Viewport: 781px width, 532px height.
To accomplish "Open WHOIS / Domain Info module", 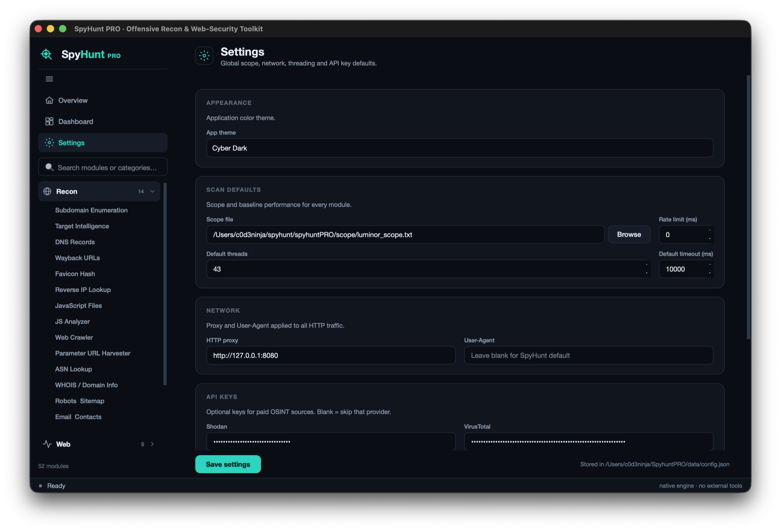I will point(86,384).
